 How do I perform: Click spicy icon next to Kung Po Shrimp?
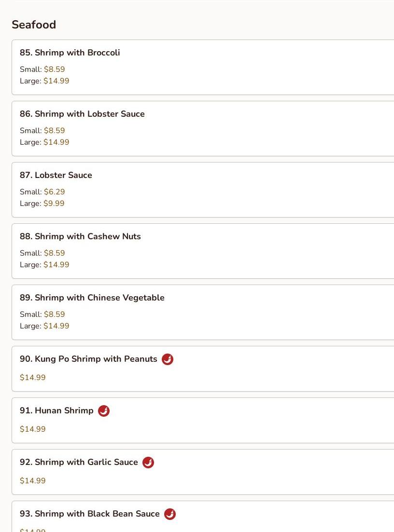coord(168,359)
